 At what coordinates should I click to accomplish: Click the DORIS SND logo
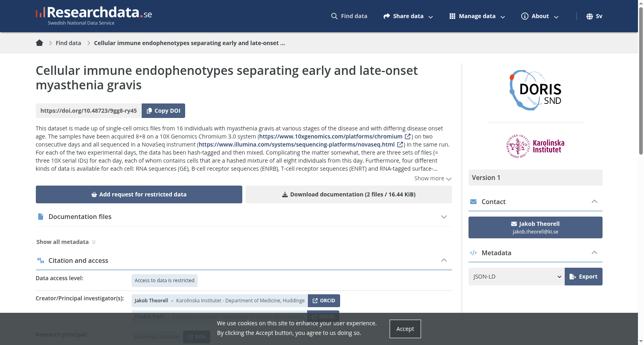point(535,90)
